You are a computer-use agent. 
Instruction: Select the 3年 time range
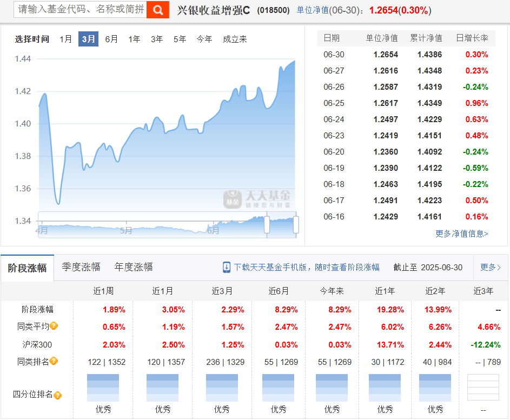pos(157,39)
